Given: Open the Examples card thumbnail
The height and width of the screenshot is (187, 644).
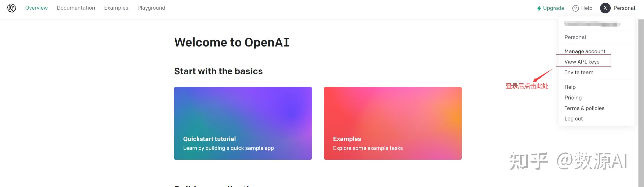Looking at the screenshot, I should (392, 123).
